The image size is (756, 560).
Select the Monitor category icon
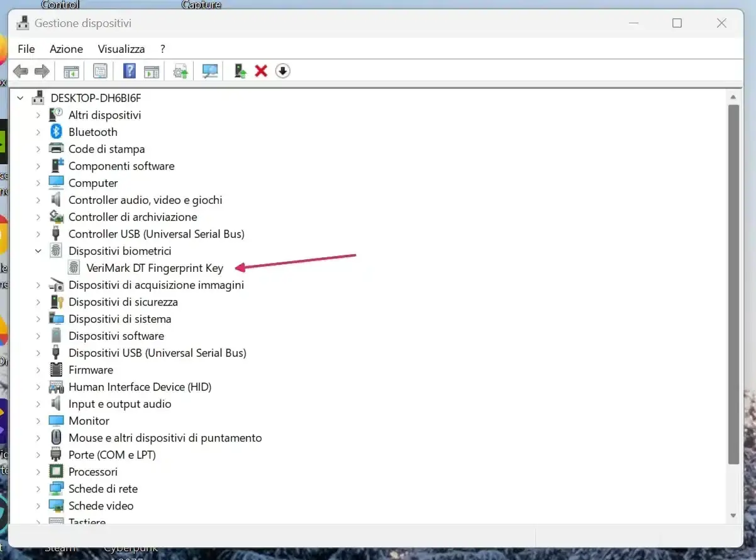click(57, 420)
